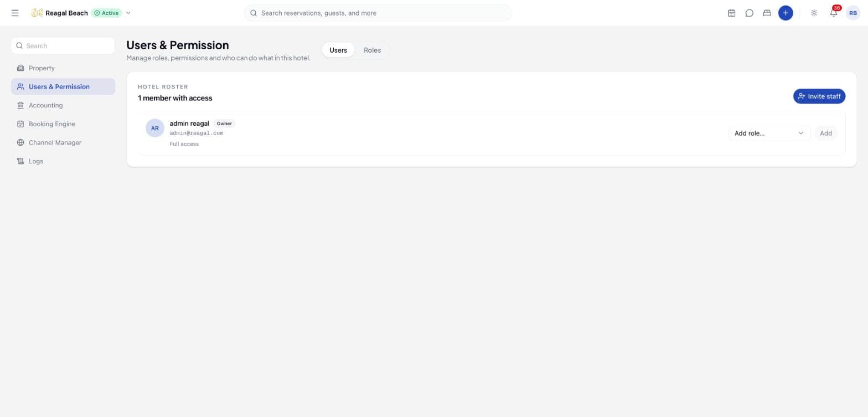Open the RB user avatar menu
Screen dimensions: 868x417
pos(853,13)
